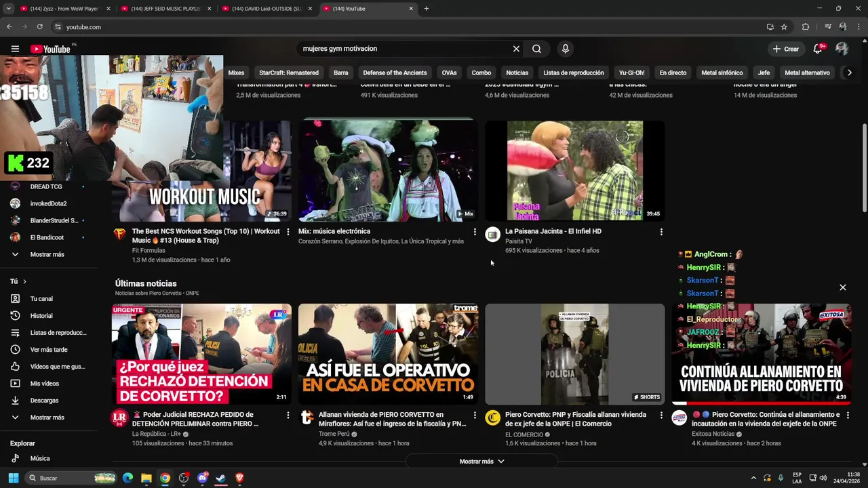Open the ASÍ FUE EL OPERATIVO thumbnail

[x=388, y=354]
